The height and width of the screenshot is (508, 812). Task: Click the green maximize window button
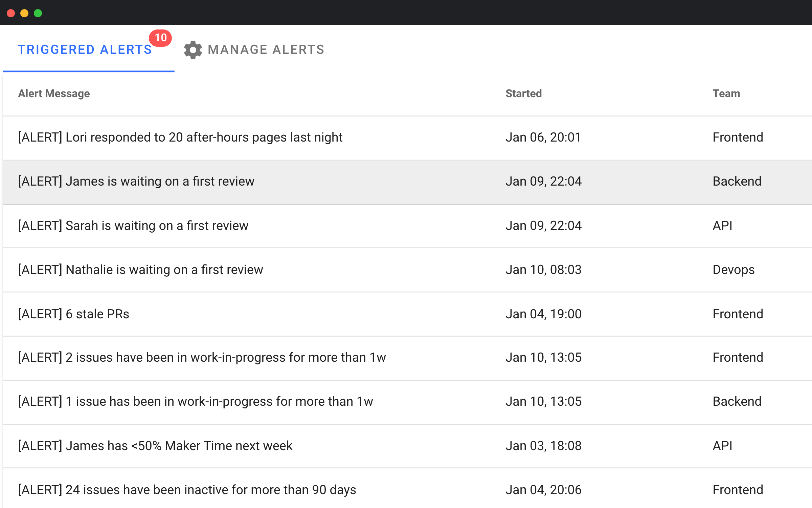click(38, 13)
